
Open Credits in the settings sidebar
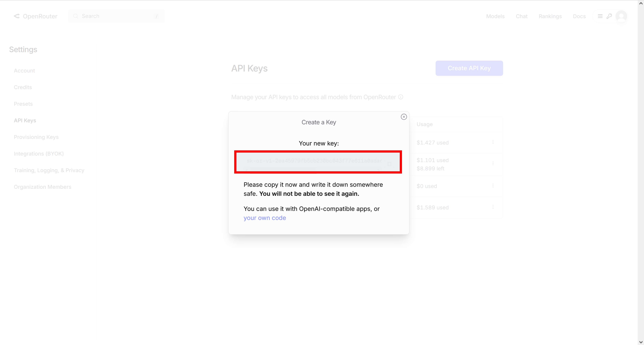point(23,87)
